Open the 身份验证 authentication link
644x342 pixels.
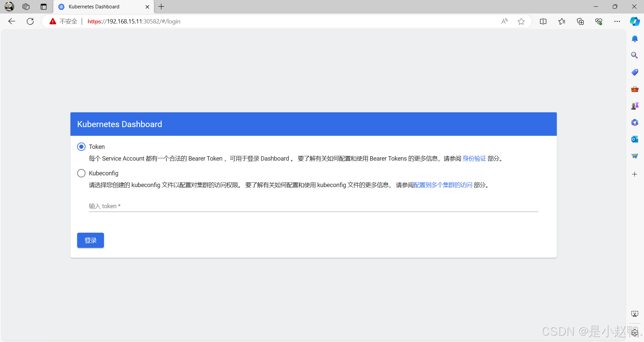click(474, 159)
